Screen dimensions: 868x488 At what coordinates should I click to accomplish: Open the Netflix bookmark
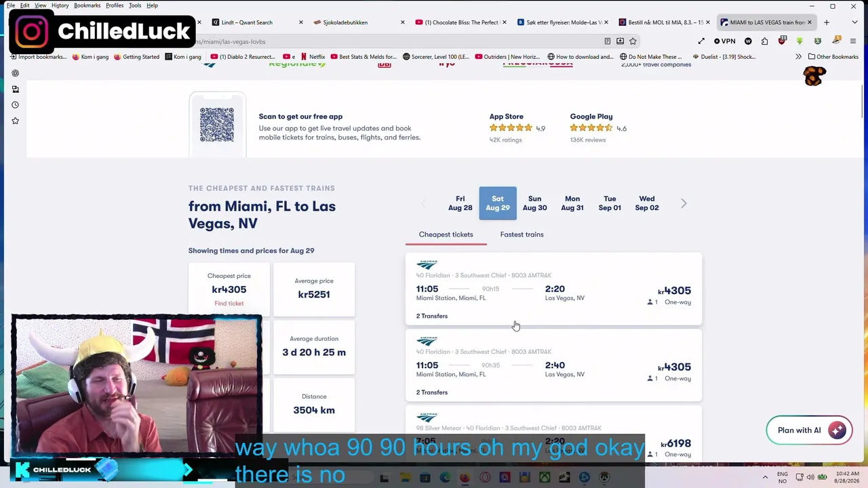313,57
